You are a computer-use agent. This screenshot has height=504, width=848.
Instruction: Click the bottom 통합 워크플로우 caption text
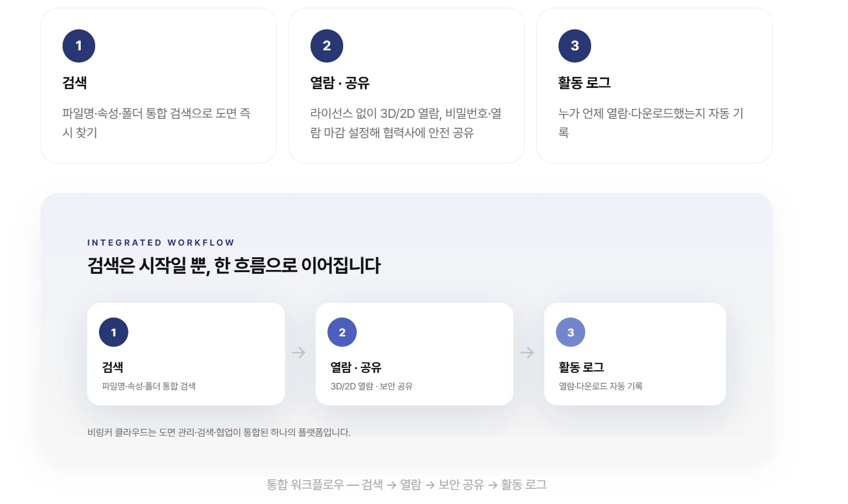point(407,485)
